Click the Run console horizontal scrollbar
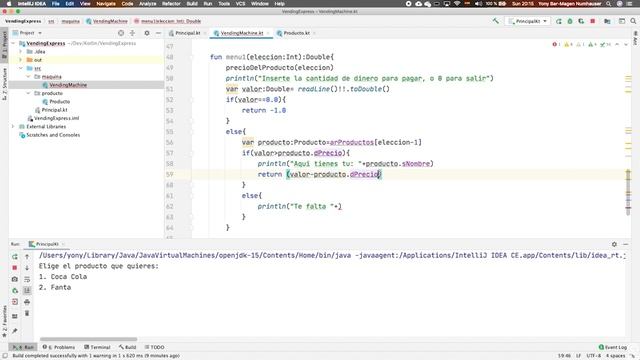 89,339
